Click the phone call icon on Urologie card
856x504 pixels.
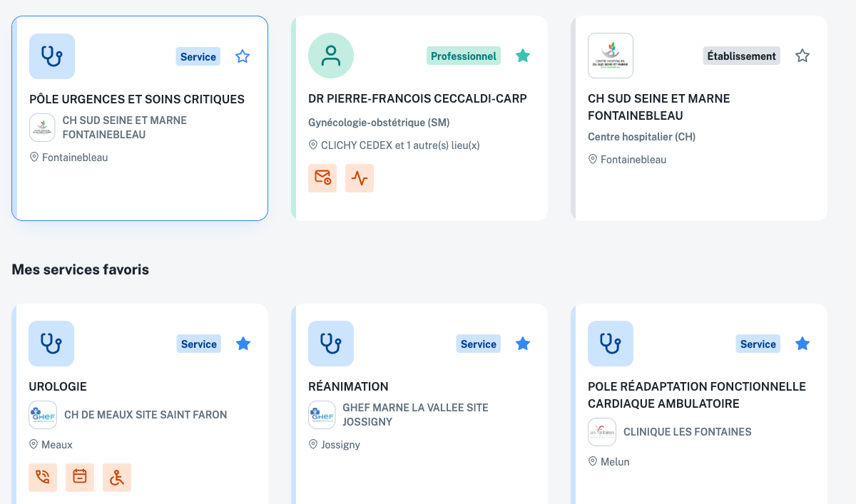(43, 477)
